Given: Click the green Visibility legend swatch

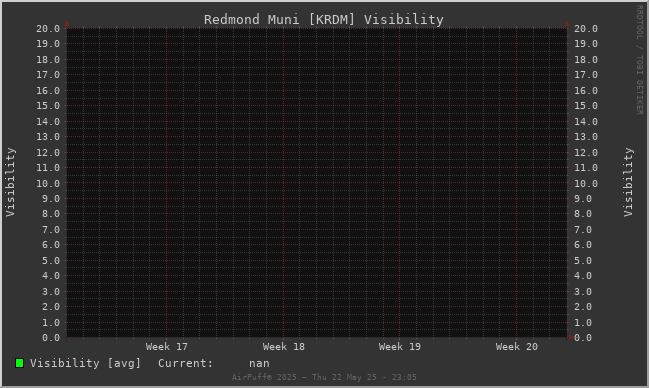Looking at the screenshot, I should tap(19, 363).
